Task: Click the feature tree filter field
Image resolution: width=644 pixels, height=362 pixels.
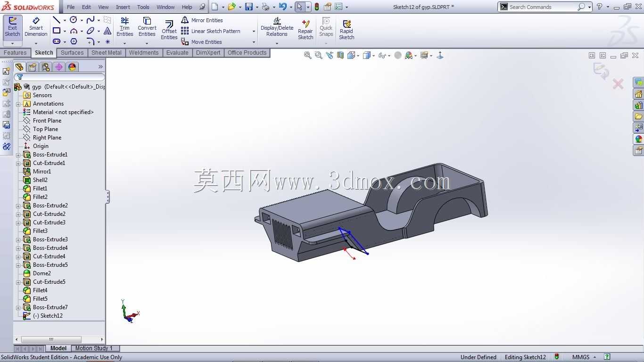Action: pyautogui.click(x=59, y=77)
